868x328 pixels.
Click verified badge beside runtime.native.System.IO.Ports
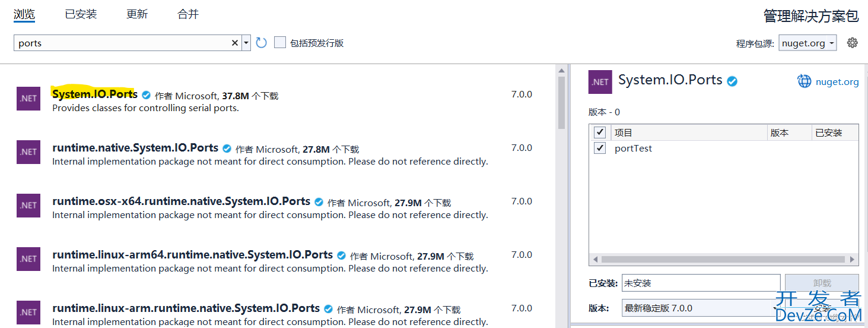point(227,149)
